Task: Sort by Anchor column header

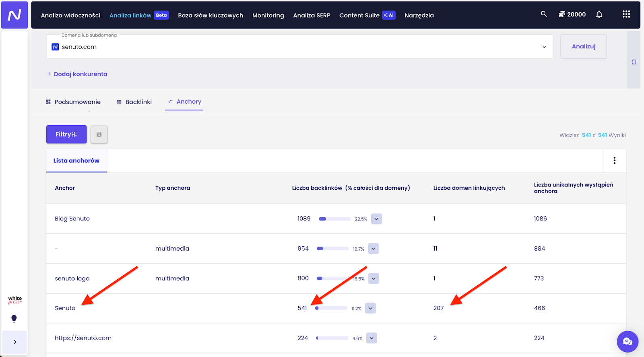Action: pyautogui.click(x=65, y=188)
